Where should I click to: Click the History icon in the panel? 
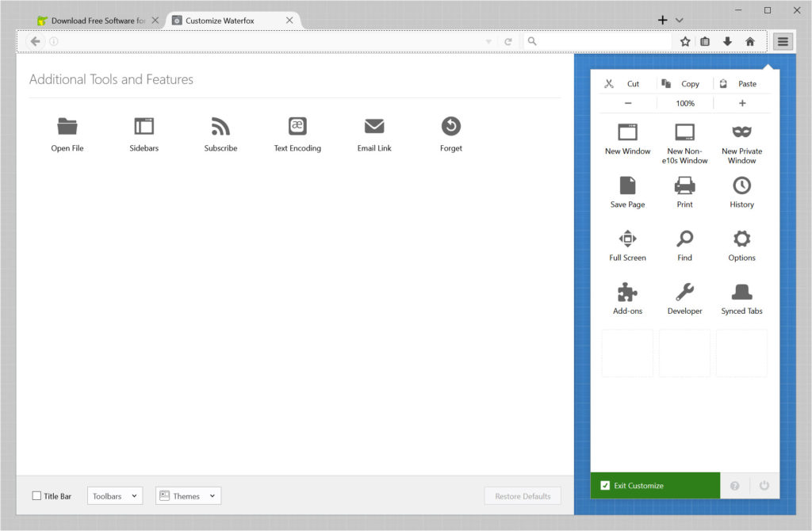pos(741,187)
